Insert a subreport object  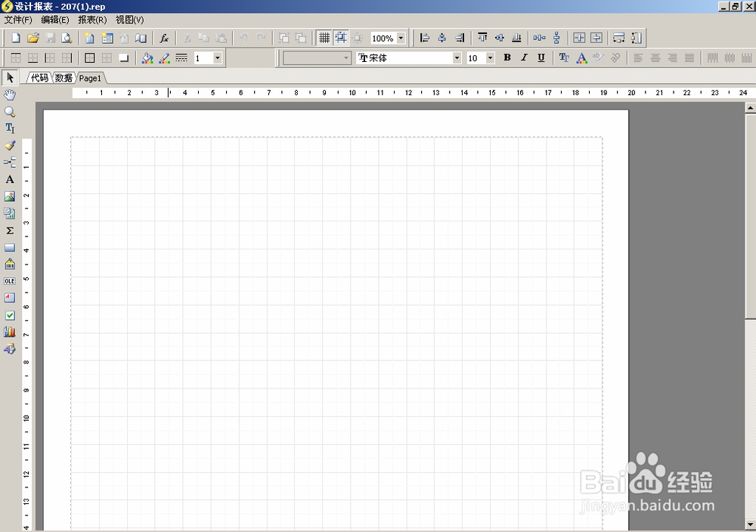10,213
